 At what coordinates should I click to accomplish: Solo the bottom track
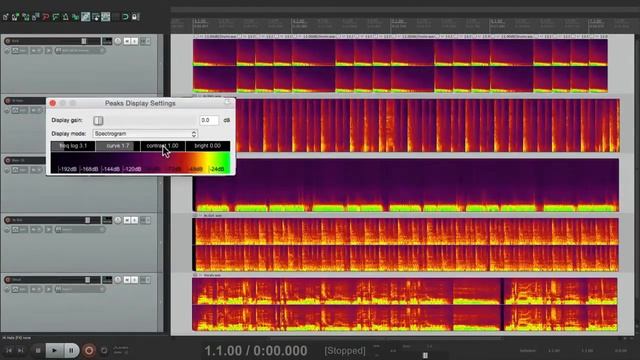tap(135, 280)
